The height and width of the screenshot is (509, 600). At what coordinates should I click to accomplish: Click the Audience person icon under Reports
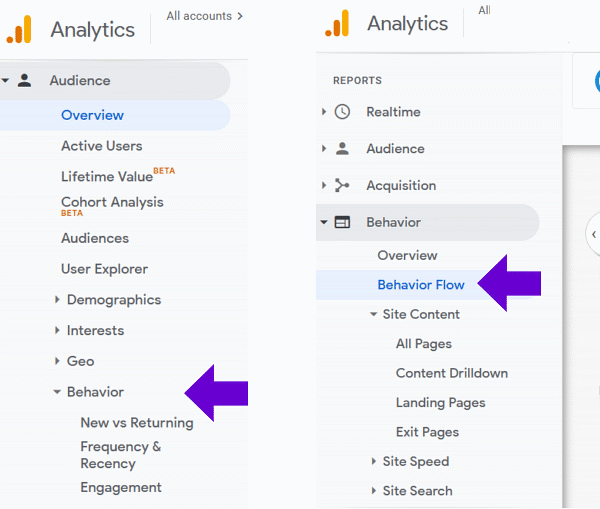click(342, 148)
